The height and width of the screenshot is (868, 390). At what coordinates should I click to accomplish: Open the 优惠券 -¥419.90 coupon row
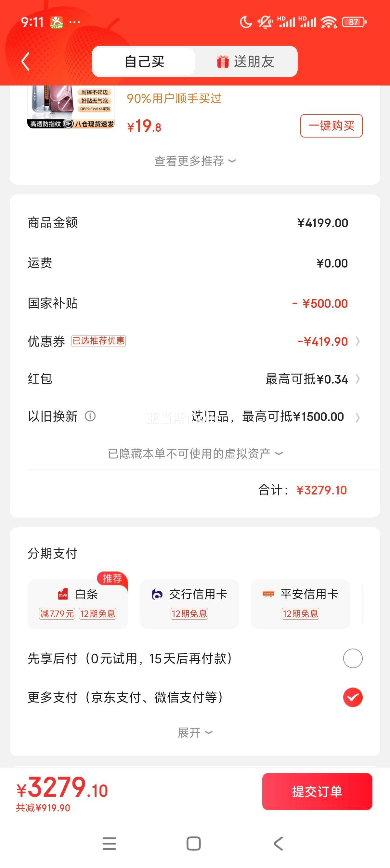click(x=195, y=341)
